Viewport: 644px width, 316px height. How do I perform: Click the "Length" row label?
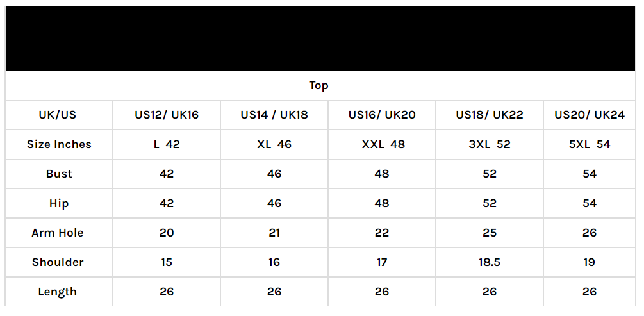(x=58, y=292)
